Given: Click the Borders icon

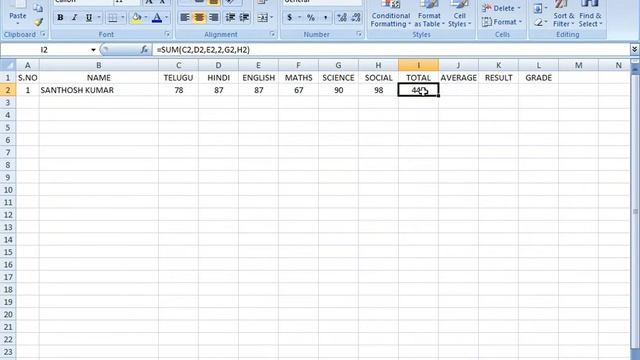Looking at the screenshot, I should click(x=112, y=18).
